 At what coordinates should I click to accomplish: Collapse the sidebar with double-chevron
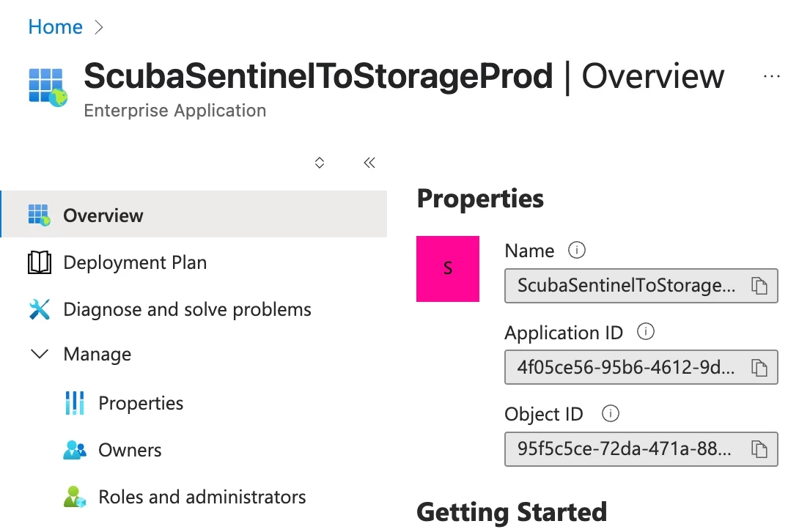369,163
